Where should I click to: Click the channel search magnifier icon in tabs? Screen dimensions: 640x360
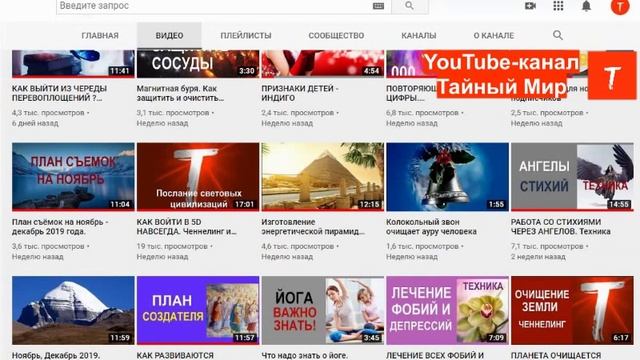558,36
